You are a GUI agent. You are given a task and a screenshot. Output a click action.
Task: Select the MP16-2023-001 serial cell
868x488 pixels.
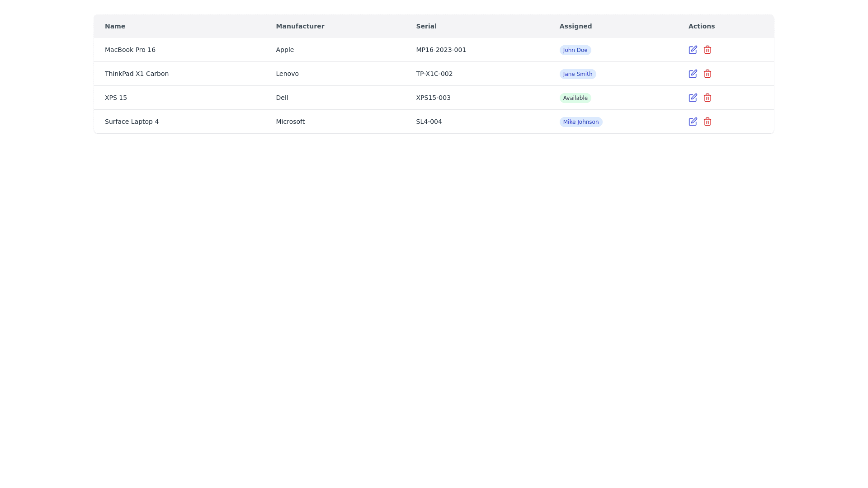[441, 50]
